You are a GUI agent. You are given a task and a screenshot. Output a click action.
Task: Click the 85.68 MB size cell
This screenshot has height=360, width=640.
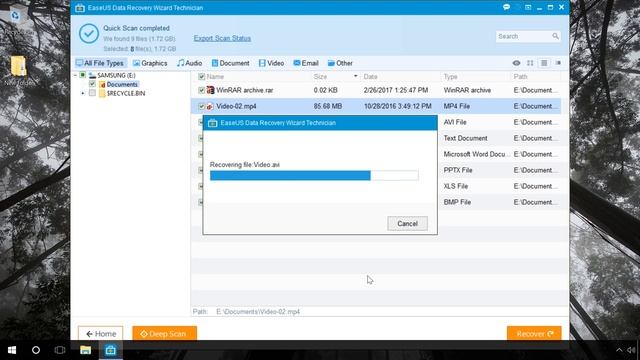328,106
